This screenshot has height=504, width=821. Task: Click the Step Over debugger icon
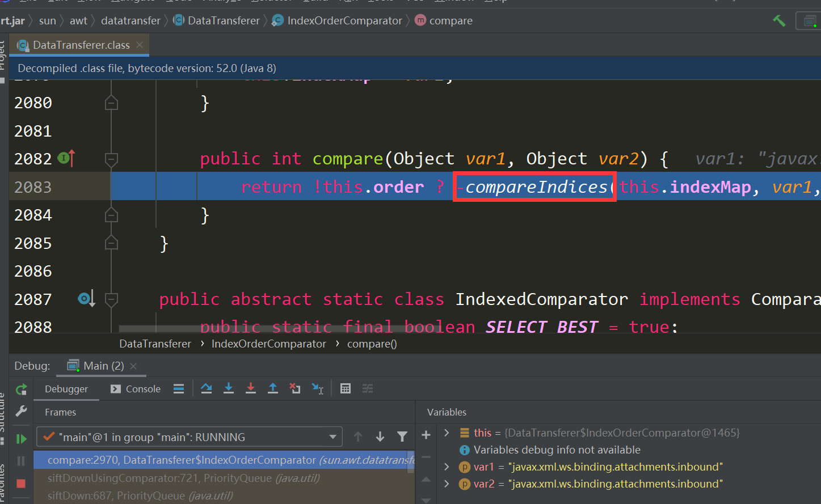pyautogui.click(x=207, y=388)
